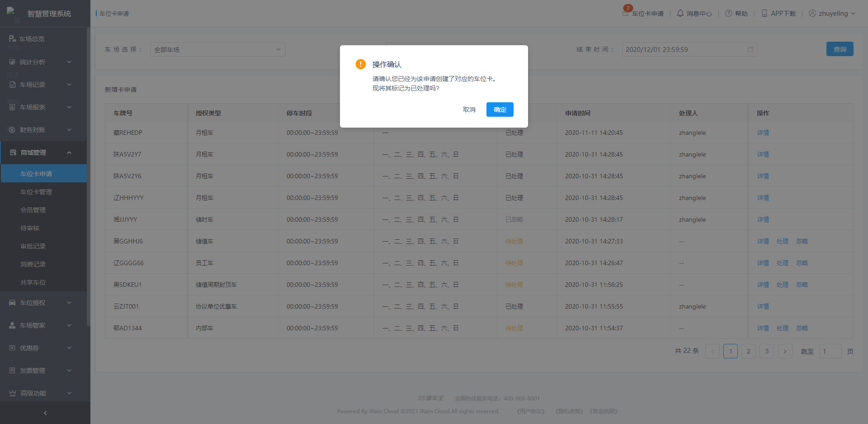Click the 跳至 page number input
This screenshot has width=868, height=424.
click(x=830, y=351)
